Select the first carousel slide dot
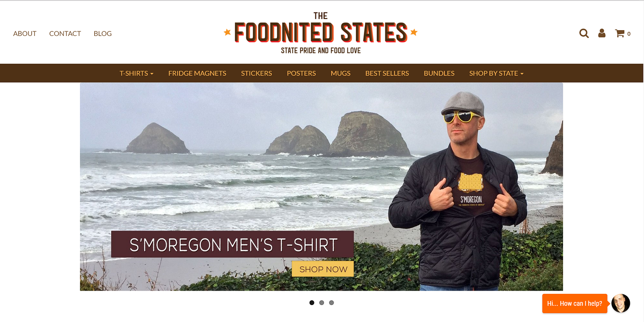This screenshot has height=322, width=644. pyautogui.click(x=312, y=303)
